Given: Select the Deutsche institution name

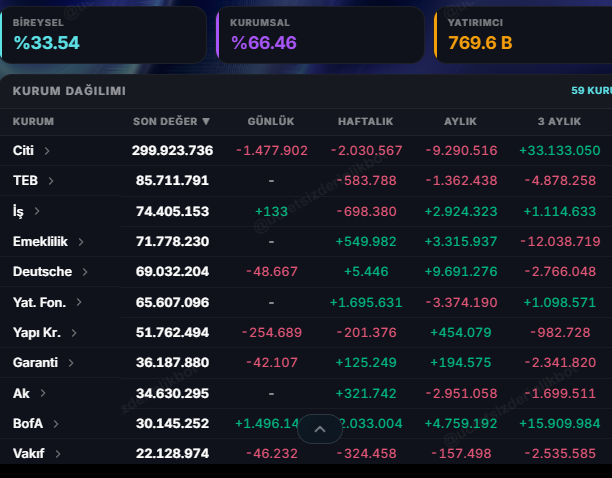Looking at the screenshot, I should [43, 272].
